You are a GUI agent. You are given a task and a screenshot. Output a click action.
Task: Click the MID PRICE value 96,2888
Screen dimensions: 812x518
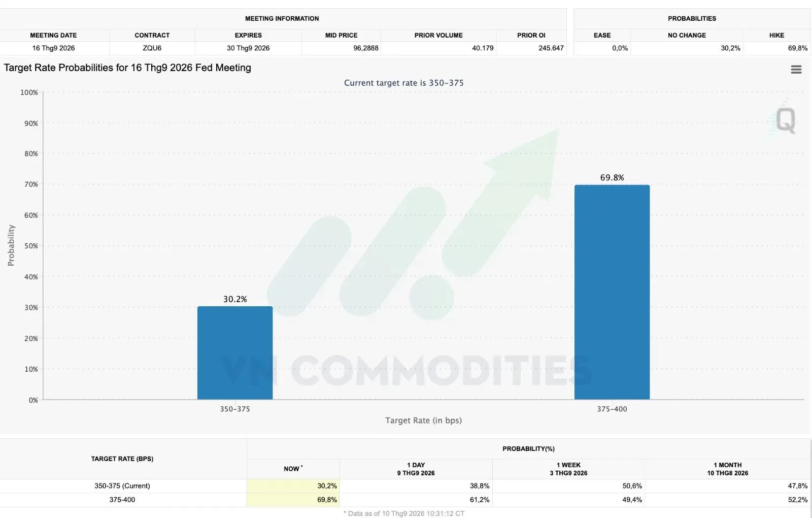click(366, 48)
